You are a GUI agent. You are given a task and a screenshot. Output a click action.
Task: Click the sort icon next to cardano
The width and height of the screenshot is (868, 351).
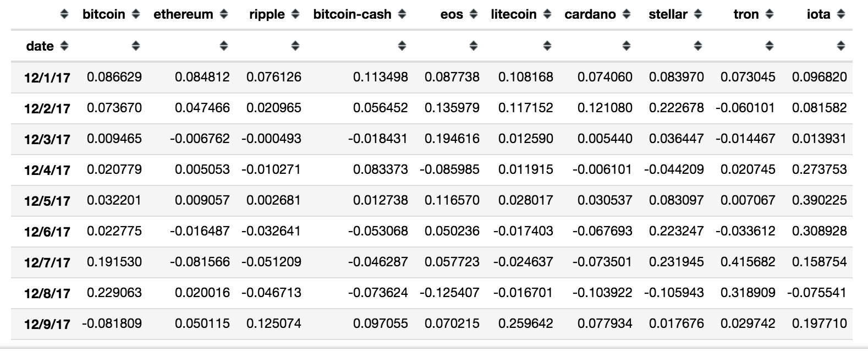(626, 15)
